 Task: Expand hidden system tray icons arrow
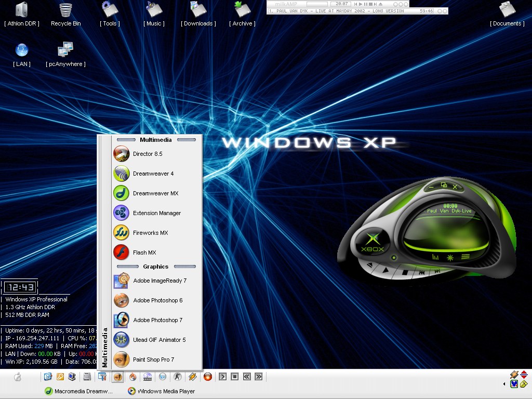point(504,384)
